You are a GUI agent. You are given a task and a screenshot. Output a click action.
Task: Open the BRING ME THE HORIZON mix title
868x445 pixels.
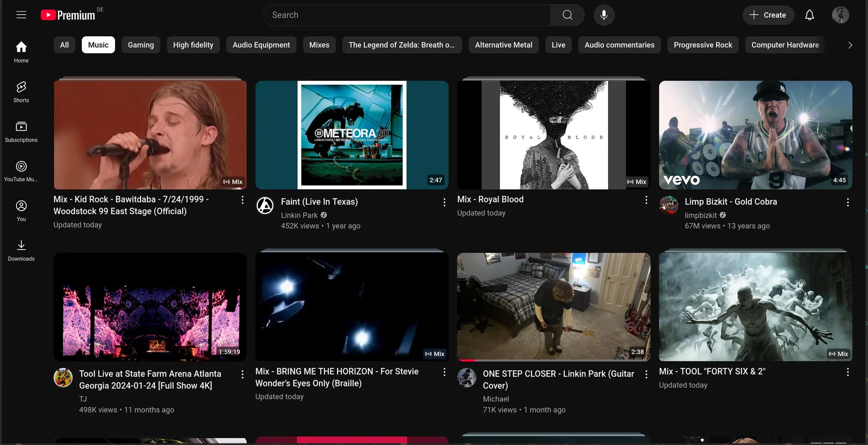coord(337,377)
